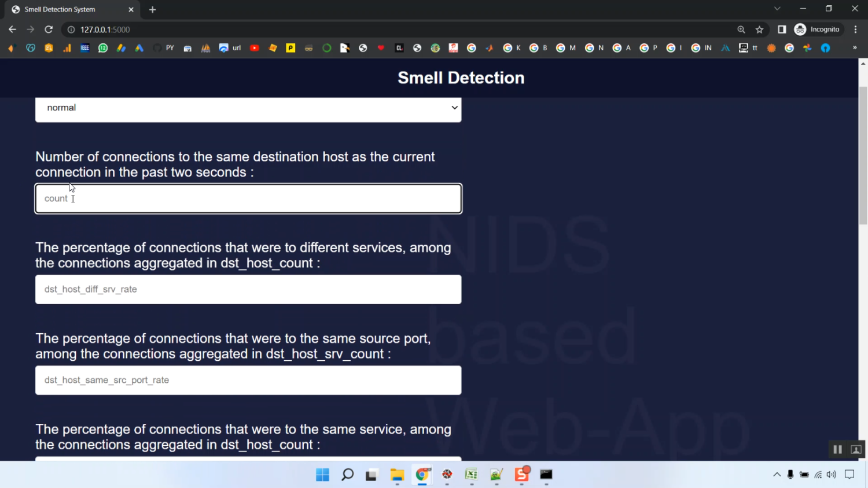
Task: Open the Chrome three-dot menu
Action: coord(856,29)
